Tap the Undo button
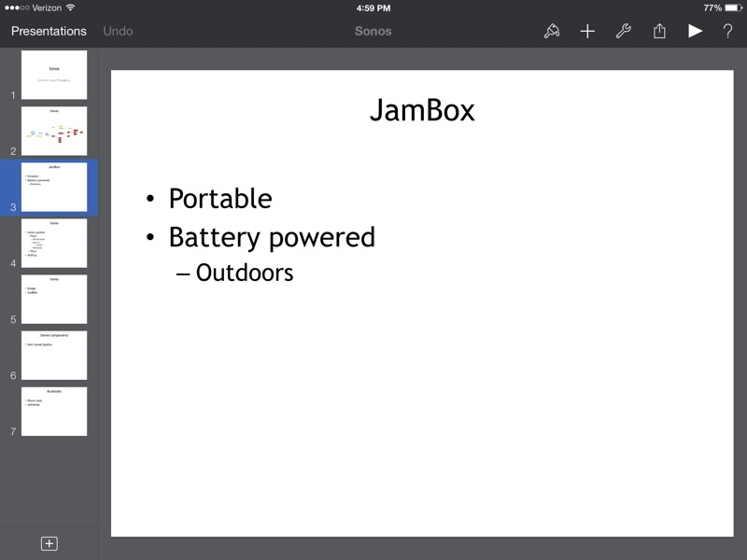 click(x=118, y=31)
